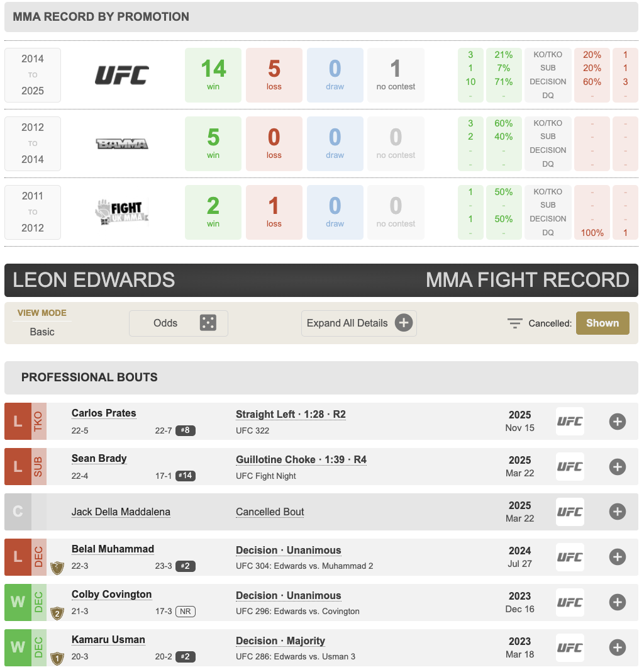This screenshot has height=672, width=644.
Task: Click the belt icon next to Kamaru Usman
Action: click(57, 658)
